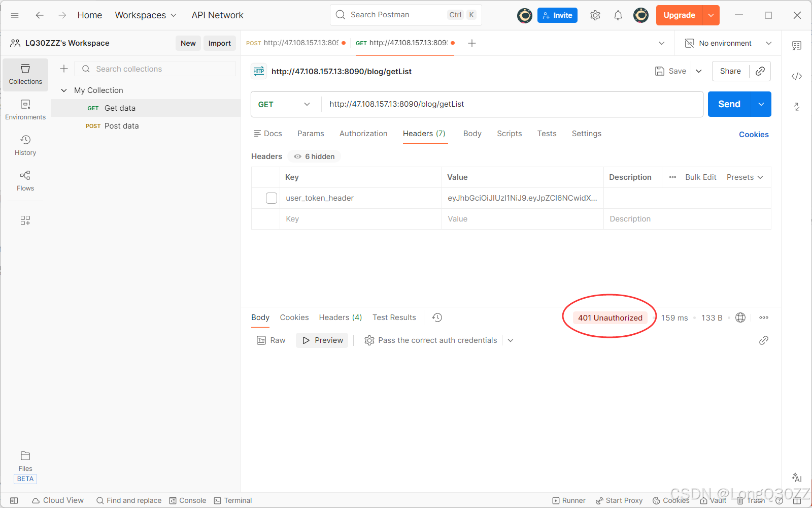Click the request URL input field
Screen dimensions: 812x508
coord(512,104)
